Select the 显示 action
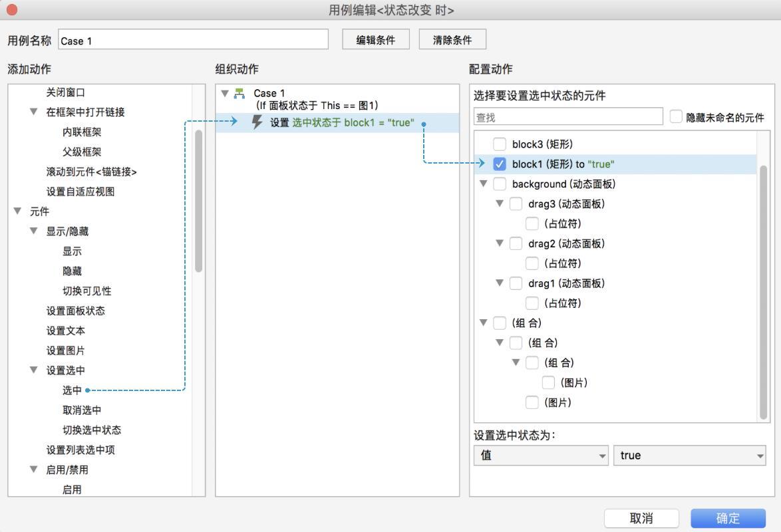This screenshot has height=532, width=781. pos(72,251)
